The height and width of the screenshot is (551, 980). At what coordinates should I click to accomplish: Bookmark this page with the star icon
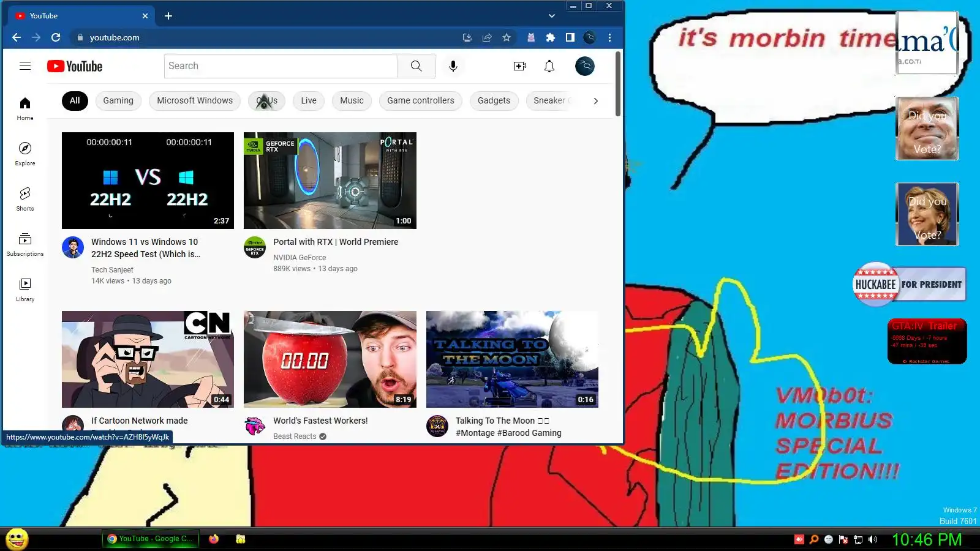[x=507, y=37]
